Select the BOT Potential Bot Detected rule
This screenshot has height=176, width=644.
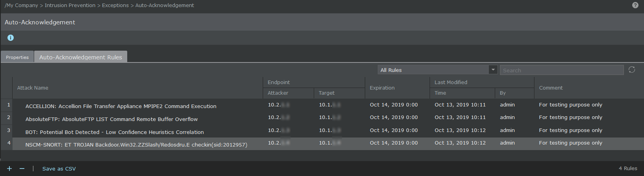(x=115, y=132)
